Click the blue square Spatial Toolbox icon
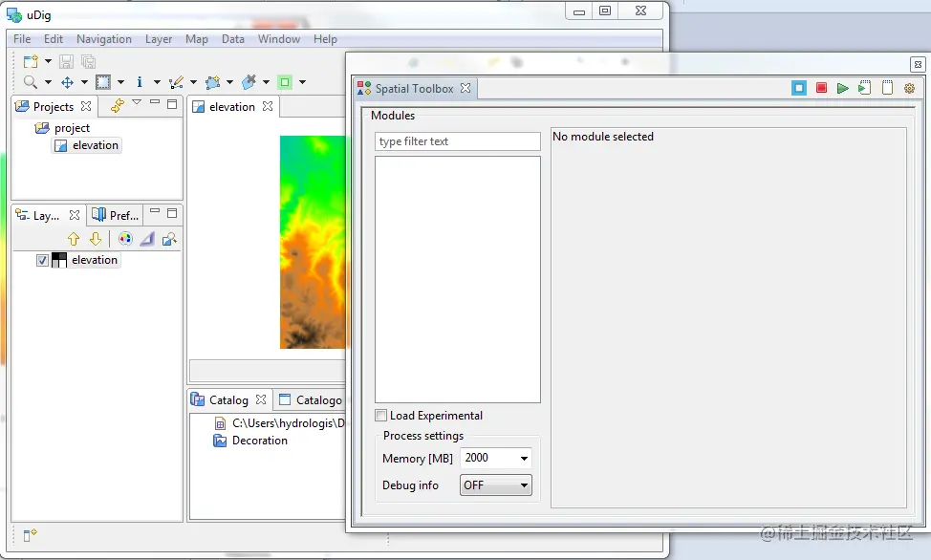 [x=799, y=88]
